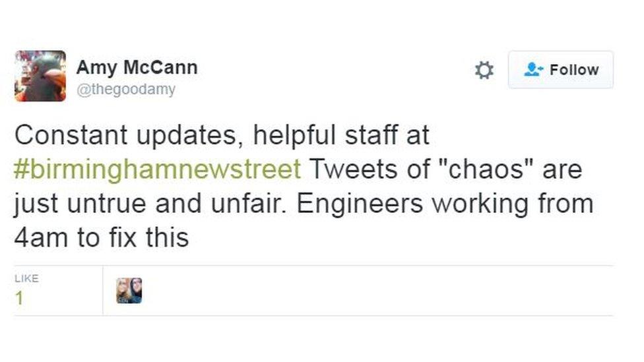Click the LIKE label
Screen dimensions: 644x362
pyautogui.click(x=26, y=278)
